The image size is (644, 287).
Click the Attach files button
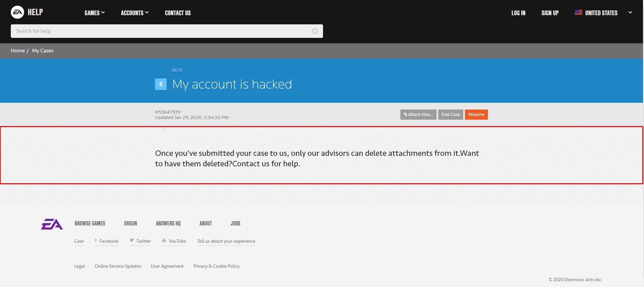coord(418,115)
